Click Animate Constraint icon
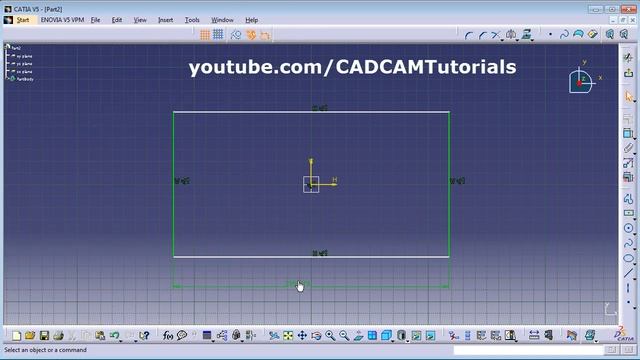The image size is (640, 360). 628,163
